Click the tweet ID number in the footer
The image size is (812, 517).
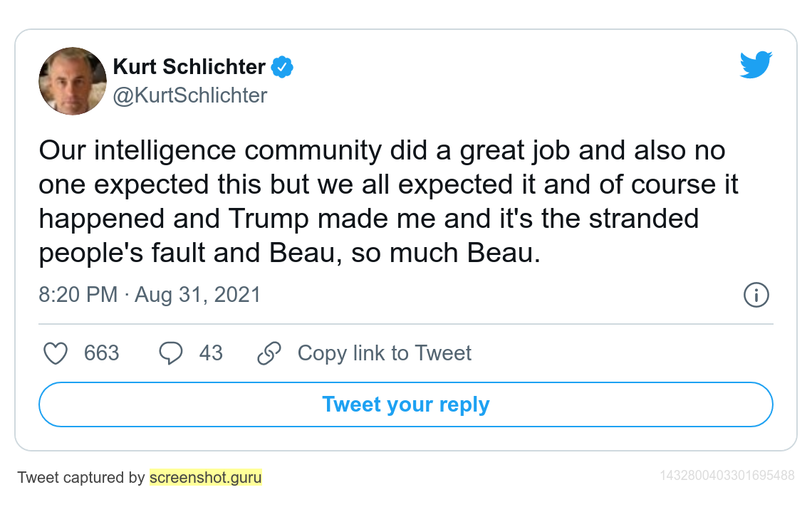727,475
